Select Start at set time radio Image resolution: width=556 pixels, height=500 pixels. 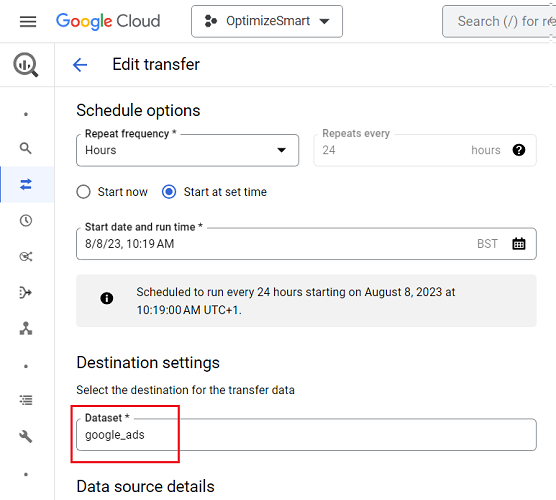pyautogui.click(x=169, y=192)
